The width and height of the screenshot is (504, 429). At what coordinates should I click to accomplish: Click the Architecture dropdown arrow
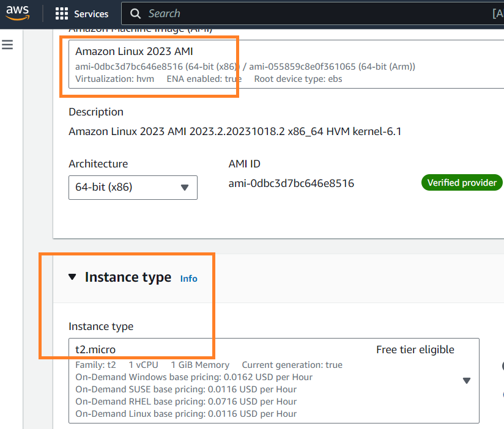coord(185,188)
